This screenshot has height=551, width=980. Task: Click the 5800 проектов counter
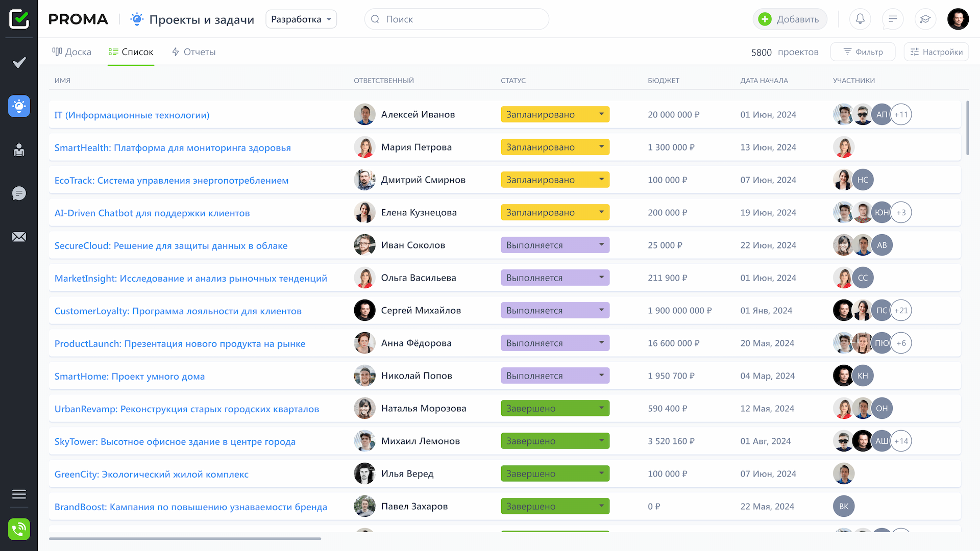point(785,52)
